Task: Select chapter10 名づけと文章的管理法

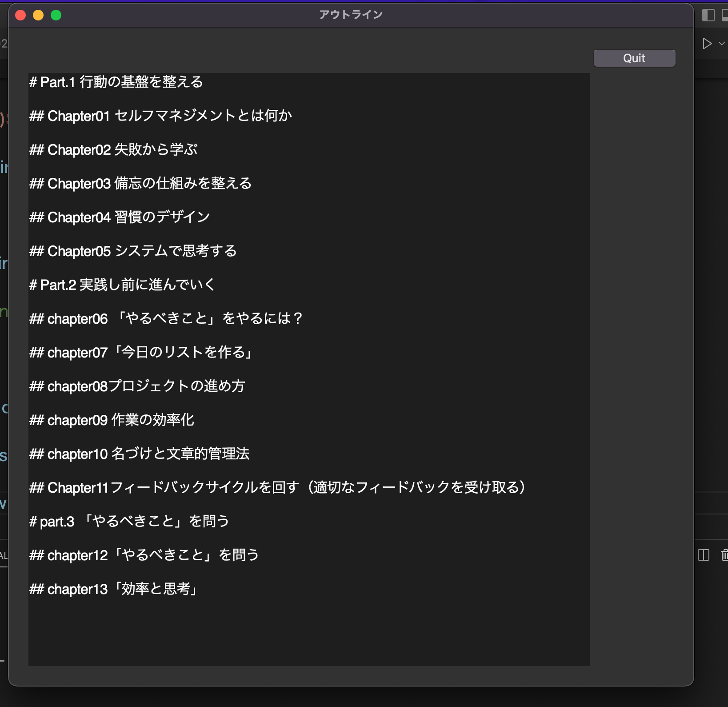Action: coord(140,454)
